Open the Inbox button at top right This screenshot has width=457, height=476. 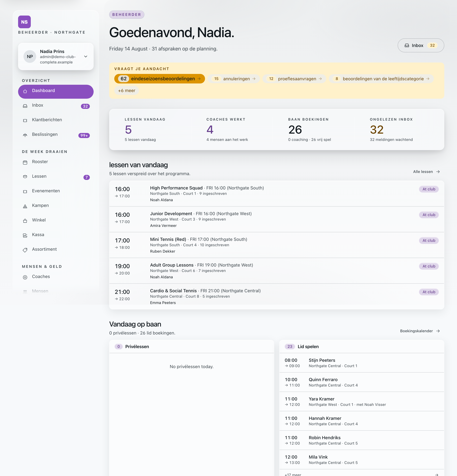click(421, 45)
